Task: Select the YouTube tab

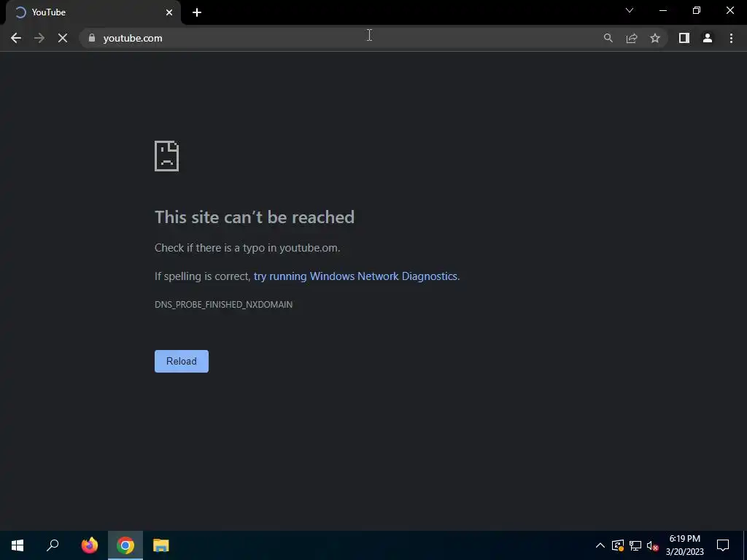Action: pyautogui.click(x=93, y=12)
